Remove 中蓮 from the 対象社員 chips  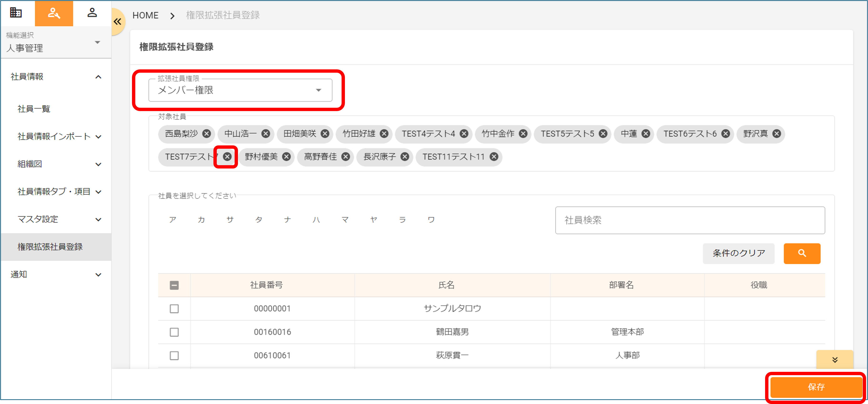(x=645, y=134)
